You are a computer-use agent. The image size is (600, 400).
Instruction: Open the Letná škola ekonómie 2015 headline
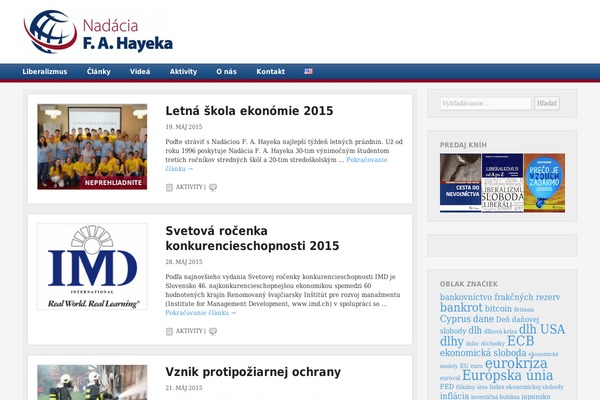point(249,111)
